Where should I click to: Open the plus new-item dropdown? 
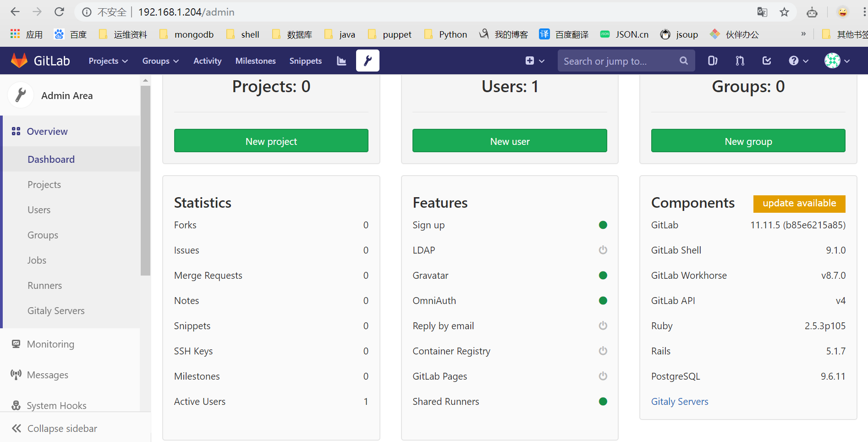pos(535,61)
